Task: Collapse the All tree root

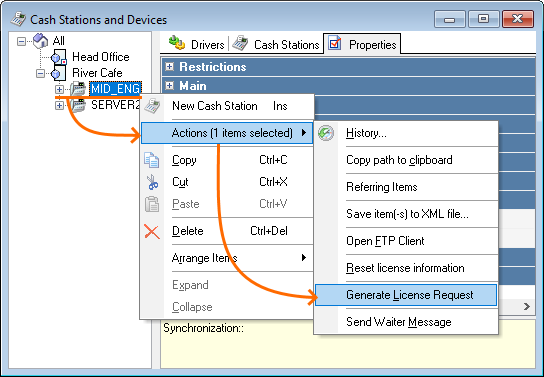Action: coord(22,41)
